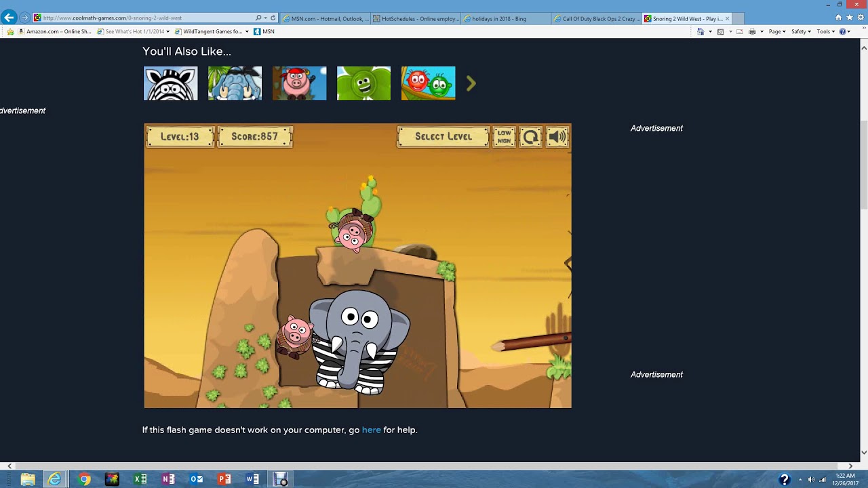The image size is (868, 488).
Task: Follow the 'here' help link
Action: pyautogui.click(x=372, y=430)
